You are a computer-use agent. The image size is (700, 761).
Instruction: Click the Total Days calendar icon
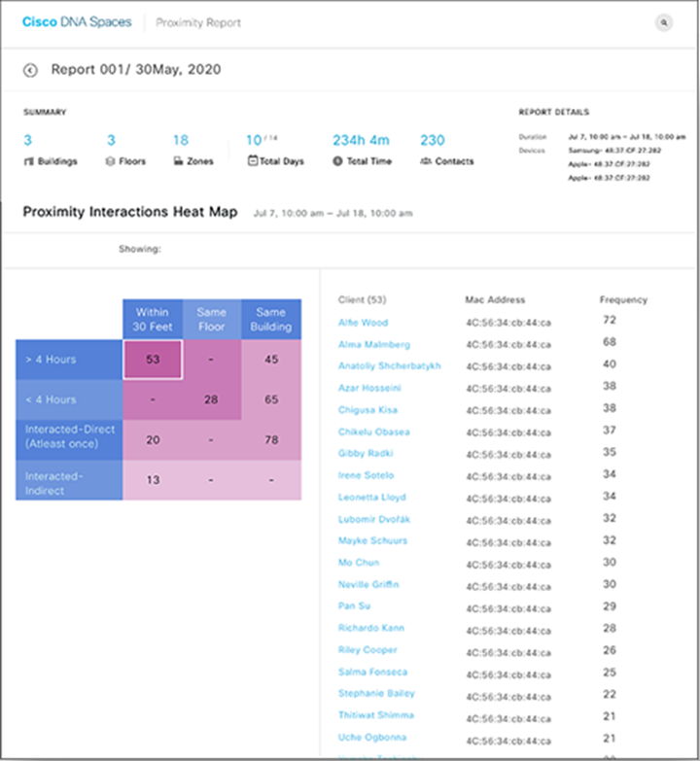(253, 160)
